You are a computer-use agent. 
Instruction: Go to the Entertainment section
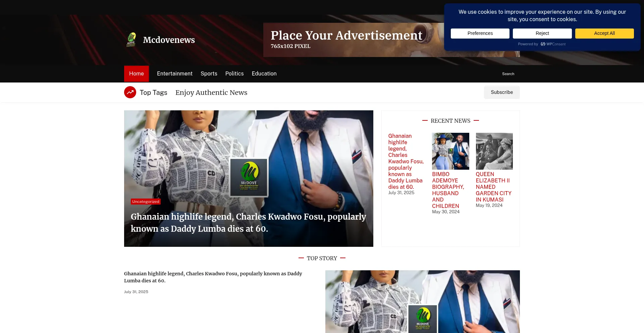pyautogui.click(x=174, y=73)
